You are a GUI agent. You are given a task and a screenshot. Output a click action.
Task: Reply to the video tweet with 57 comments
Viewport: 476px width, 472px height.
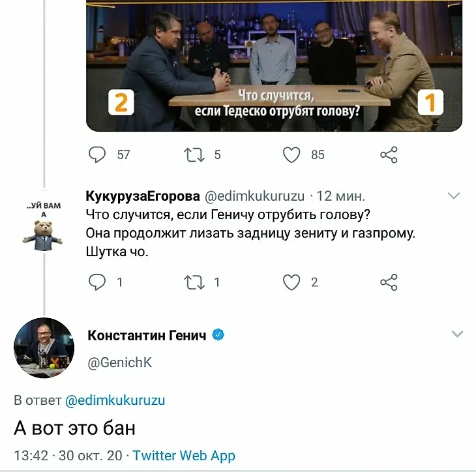pyautogui.click(x=97, y=155)
